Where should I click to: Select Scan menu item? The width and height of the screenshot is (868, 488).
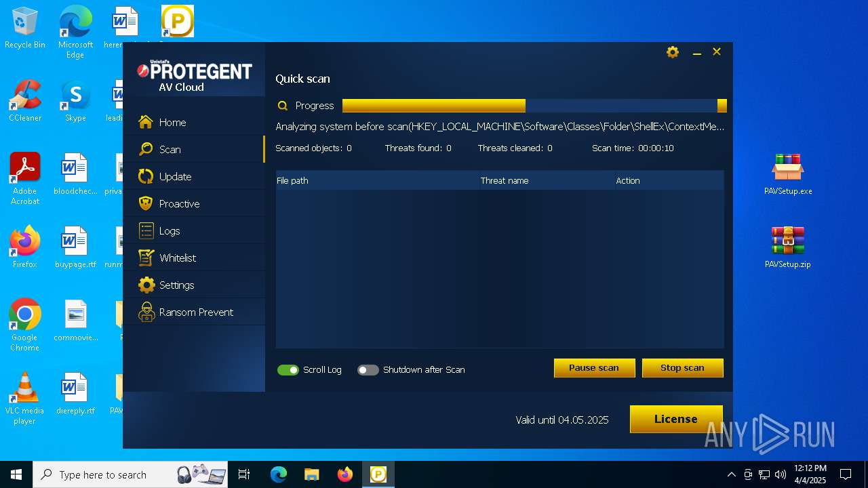tap(170, 150)
